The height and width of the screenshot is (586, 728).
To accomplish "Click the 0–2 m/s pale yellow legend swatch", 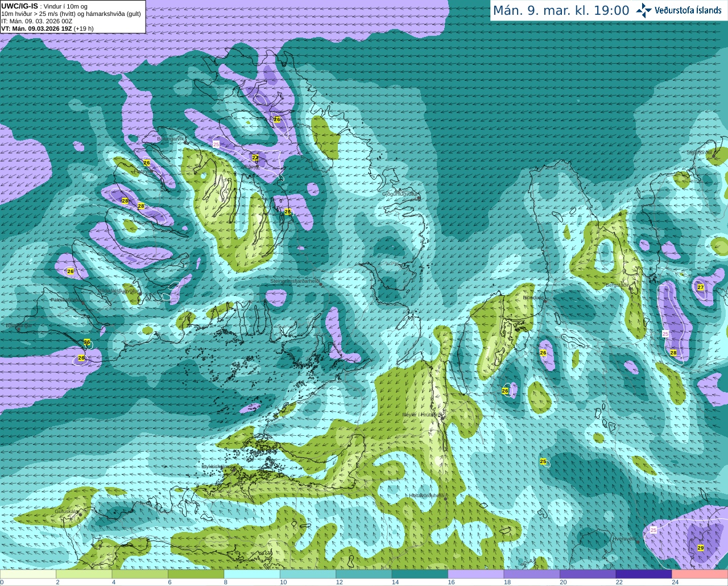I will pos(28,574).
